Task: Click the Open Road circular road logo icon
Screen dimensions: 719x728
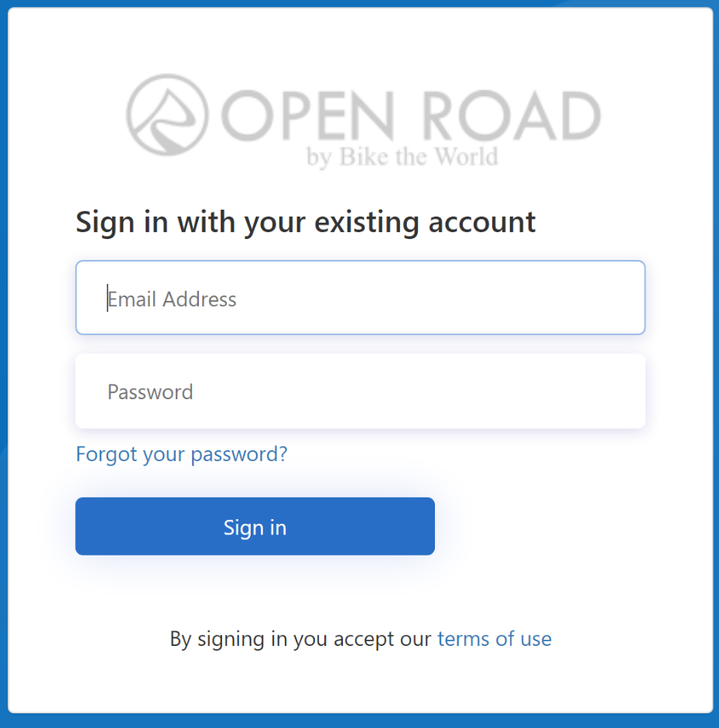Action: click(x=167, y=114)
